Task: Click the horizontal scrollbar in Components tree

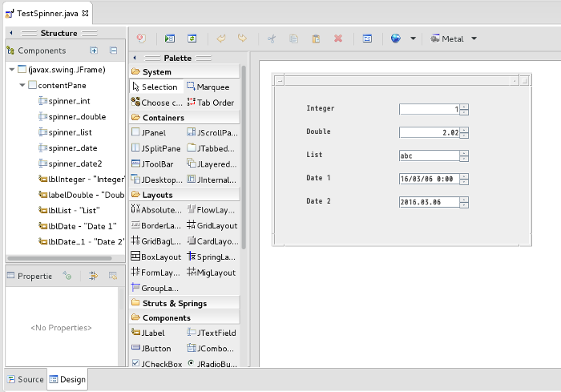Action: point(59,258)
